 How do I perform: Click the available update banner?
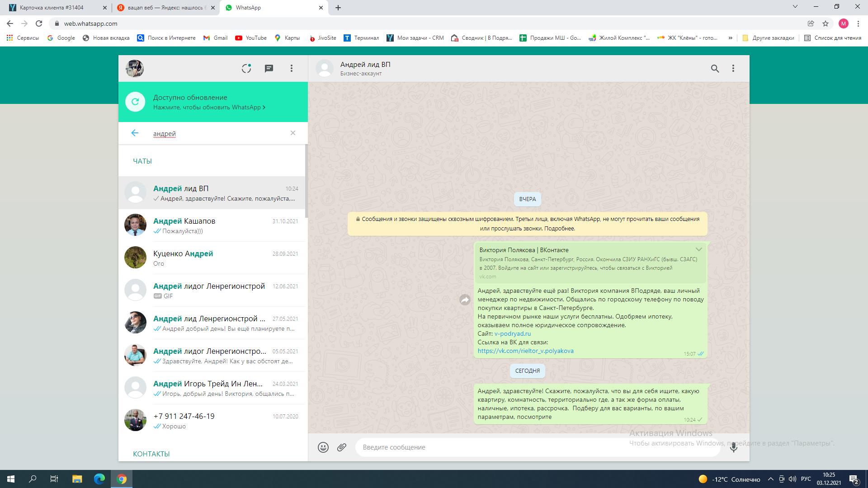(x=213, y=102)
